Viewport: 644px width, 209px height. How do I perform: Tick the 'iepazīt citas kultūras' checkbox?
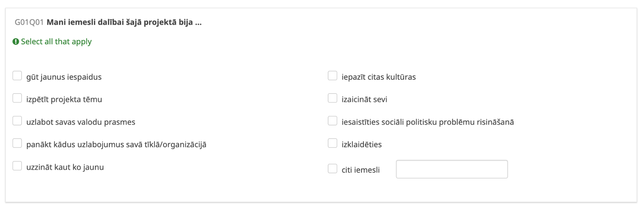tap(332, 76)
